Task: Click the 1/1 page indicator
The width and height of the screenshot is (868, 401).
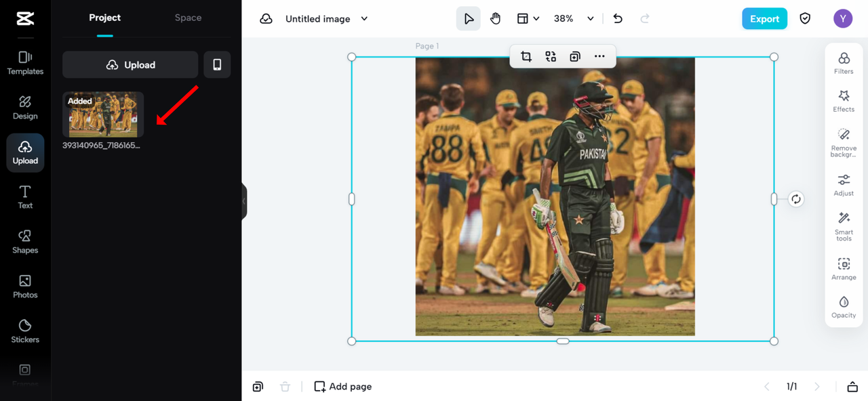Action: pyautogui.click(x=792, y=387)
